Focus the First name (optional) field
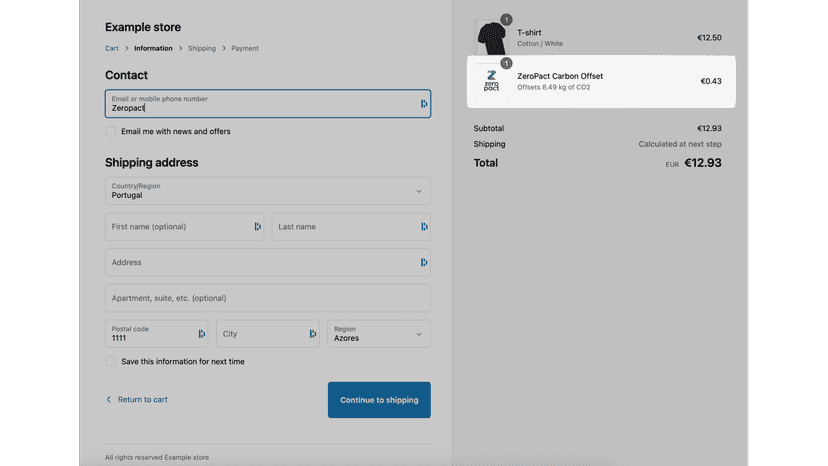828x466 pixels. (x=184, y=227)
